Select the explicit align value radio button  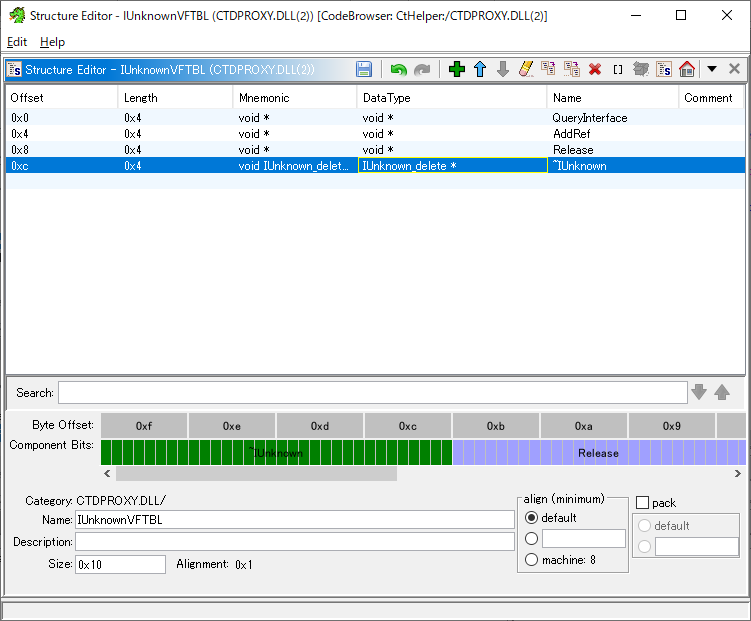531,539
